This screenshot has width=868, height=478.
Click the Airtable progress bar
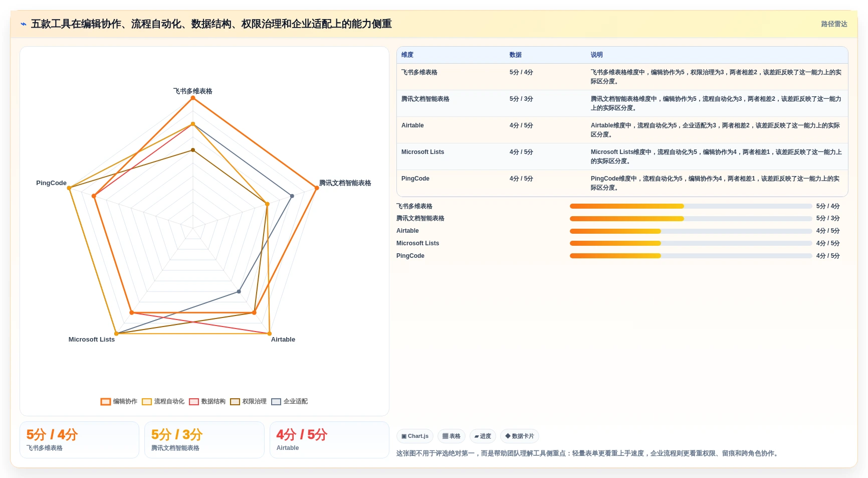(x=691, y=231)
